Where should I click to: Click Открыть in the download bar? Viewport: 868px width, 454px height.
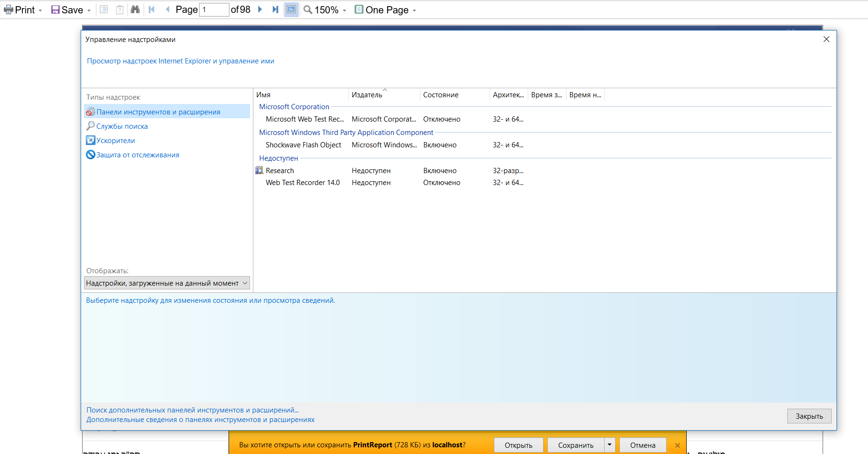[x=518, y=445]
